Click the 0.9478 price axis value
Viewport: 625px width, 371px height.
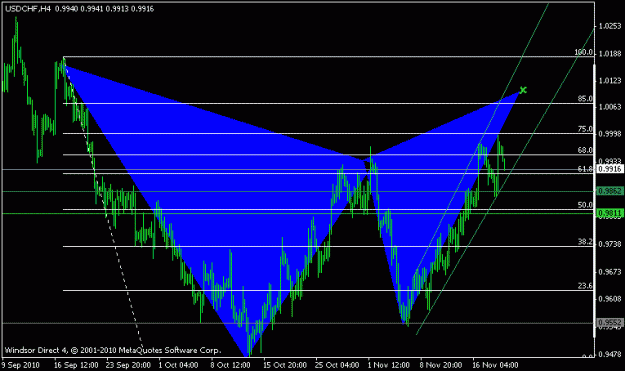click(610, 354)
